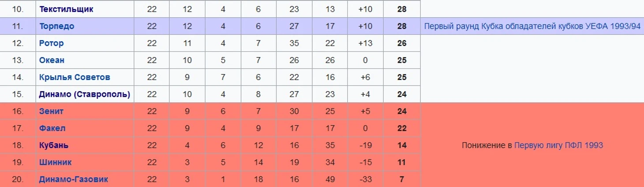Click Ротор's goal difference +13
The image size is (644, 187).
pyautogui.click(x=365, y=43)
